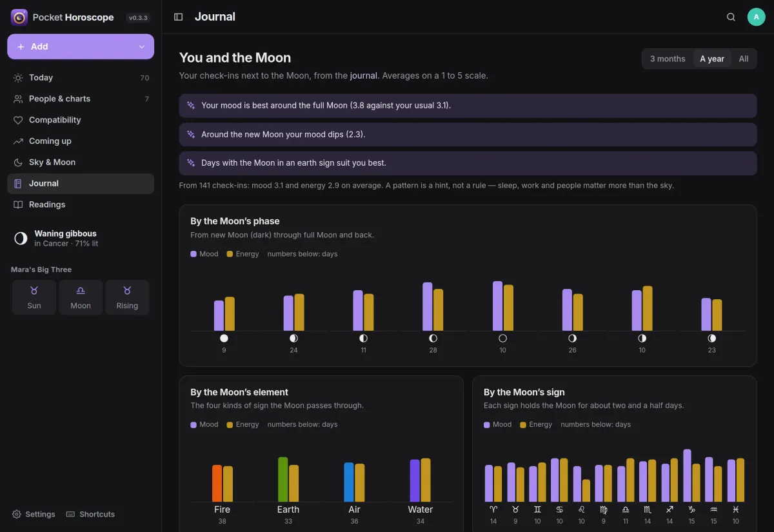Click the full Moon phase icon
Viewport: 774px width, 532px height.
(502, 338)
